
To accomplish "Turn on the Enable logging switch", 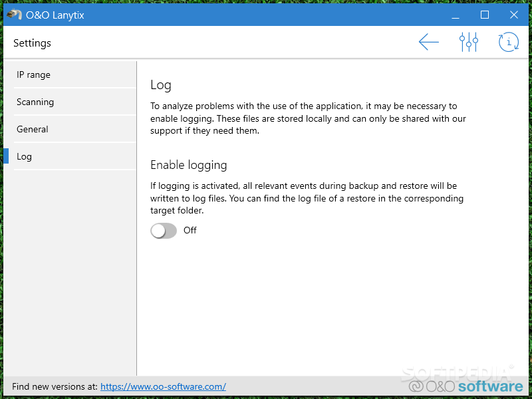I will click(164, 231).
